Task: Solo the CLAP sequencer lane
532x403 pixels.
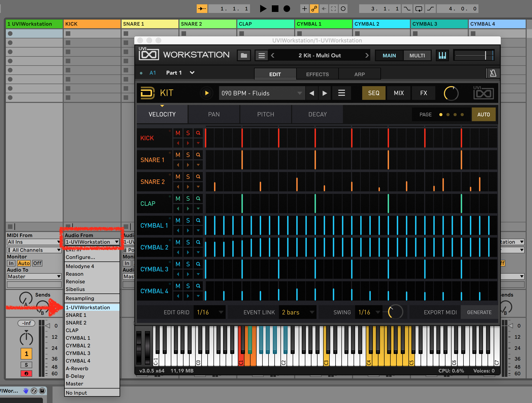Action: pos(188,198)
